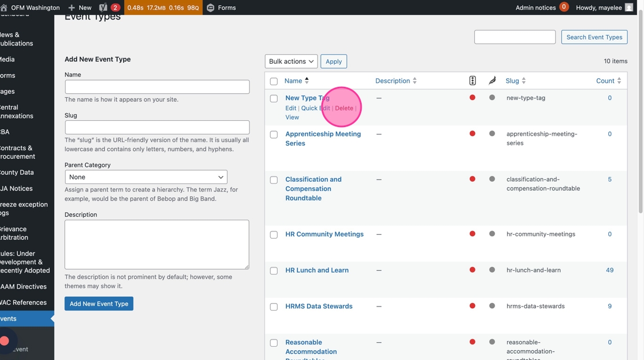Click into the Name input field
Image resolution: width=644 pixels, height=360 pixels.
click(x=157, y=87)
